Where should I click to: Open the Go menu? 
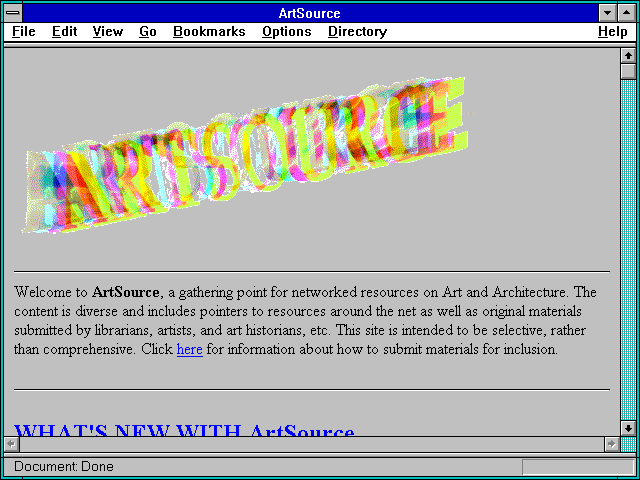(148, 32)
